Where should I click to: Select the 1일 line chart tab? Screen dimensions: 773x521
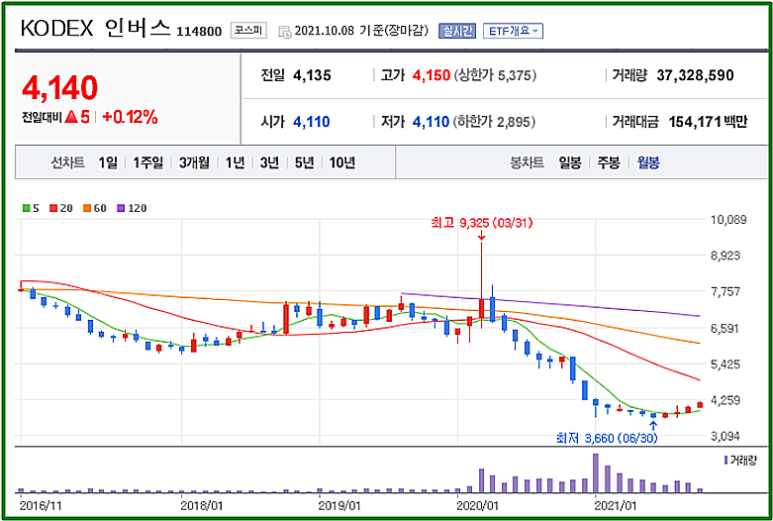[x=108, y=163]
